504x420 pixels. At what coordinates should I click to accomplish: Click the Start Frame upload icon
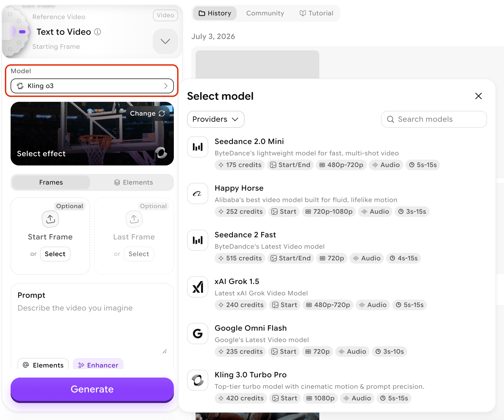tap(50, 219)
